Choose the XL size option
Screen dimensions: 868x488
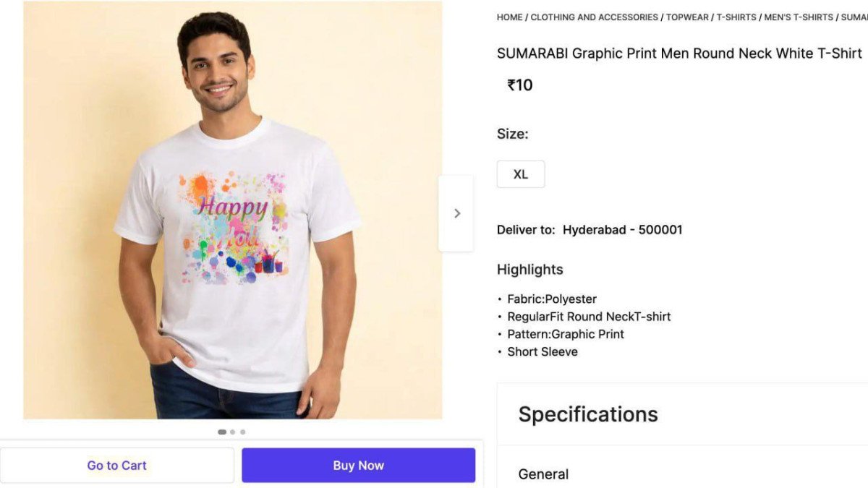[x=521, y=174]
